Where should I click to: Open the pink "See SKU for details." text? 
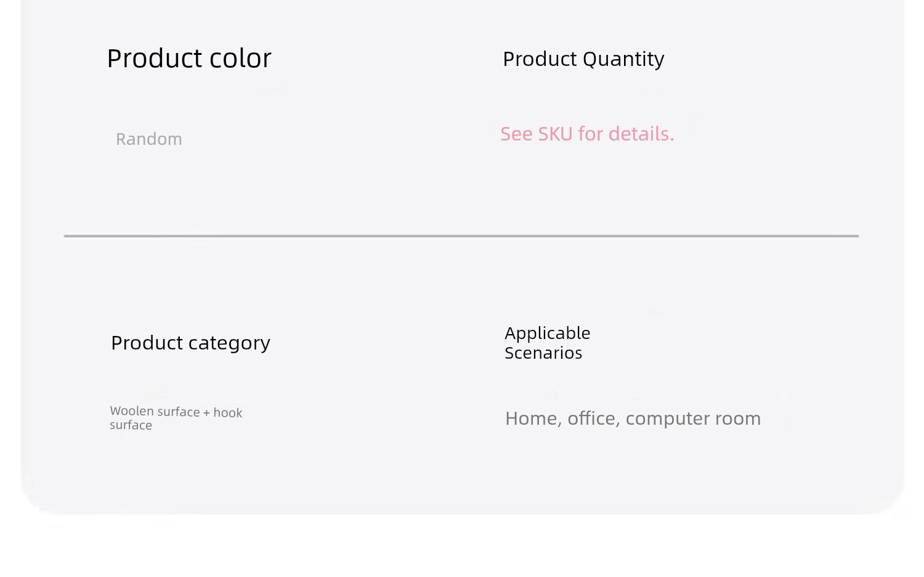(587, 134)
